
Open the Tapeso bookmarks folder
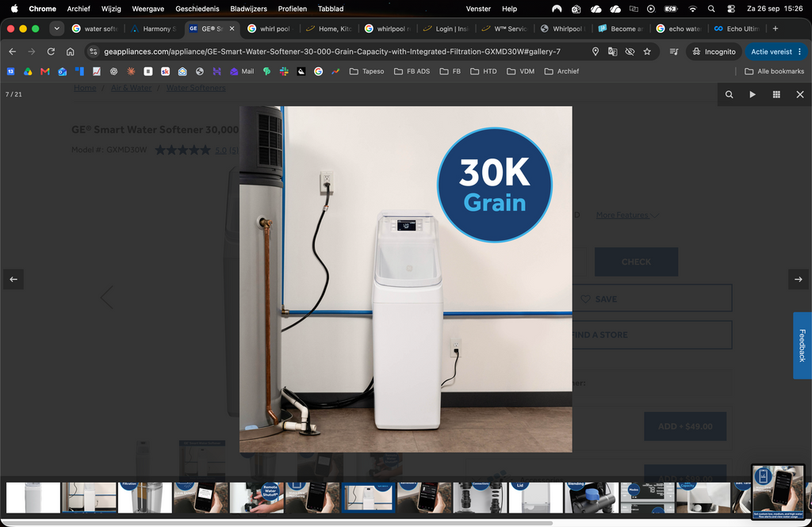[366, 71]
